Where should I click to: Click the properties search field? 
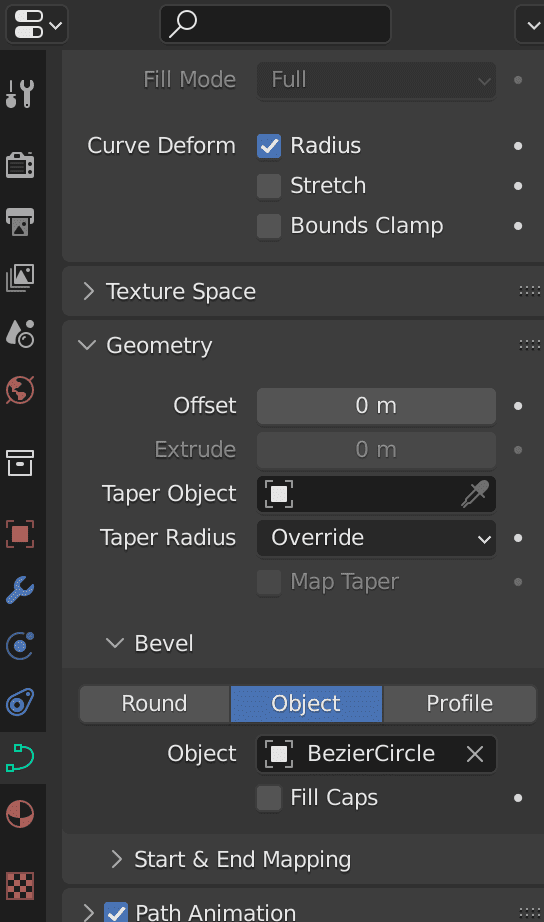[x=275, y=24]
